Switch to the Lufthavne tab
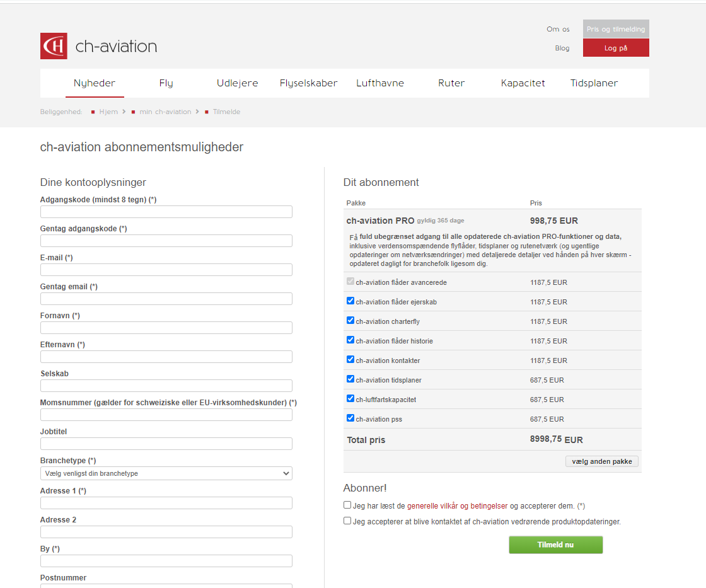 point(380,83)
